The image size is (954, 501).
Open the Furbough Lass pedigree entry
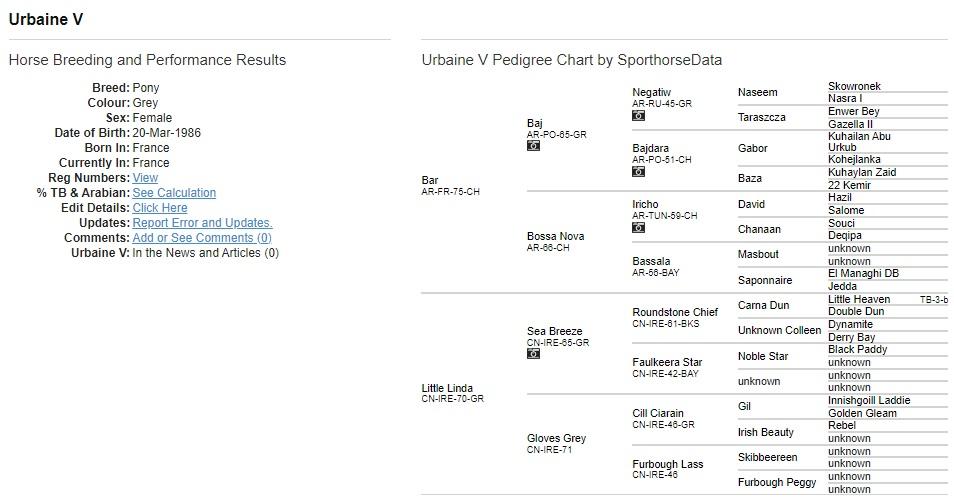click(667, 464)
